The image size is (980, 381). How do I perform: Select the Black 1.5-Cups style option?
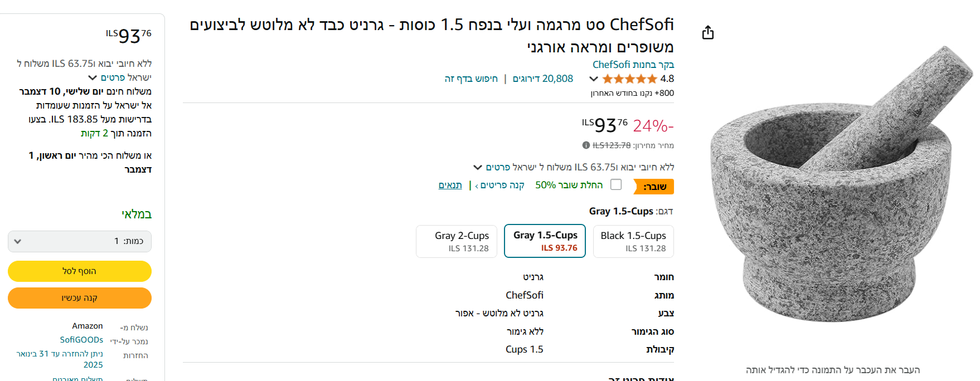coord(633,241)
